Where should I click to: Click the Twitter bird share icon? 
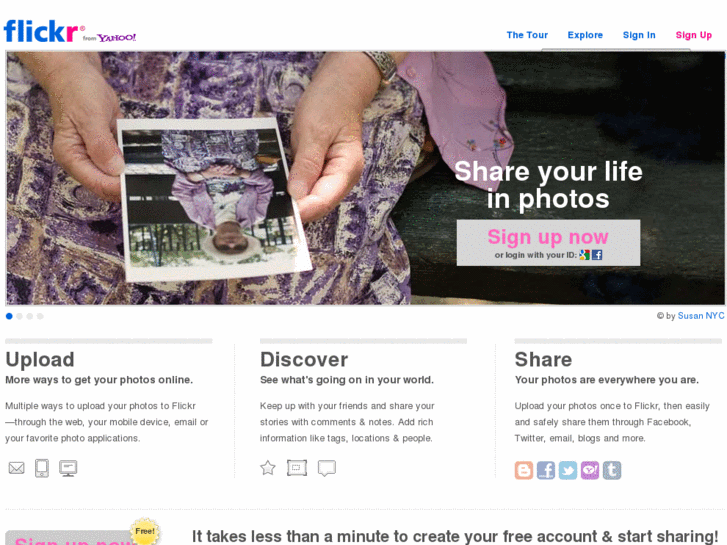click(568, 470)
